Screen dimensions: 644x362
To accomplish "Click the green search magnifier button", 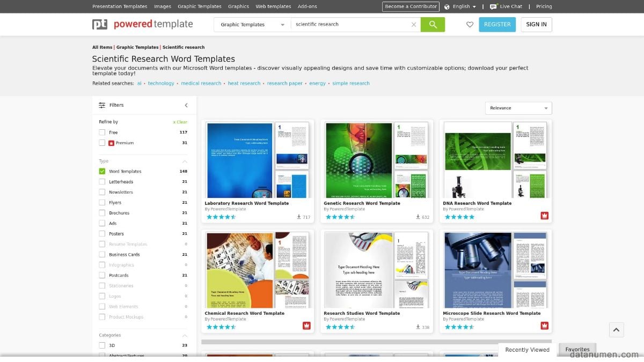I will click(x=433, y=25).
